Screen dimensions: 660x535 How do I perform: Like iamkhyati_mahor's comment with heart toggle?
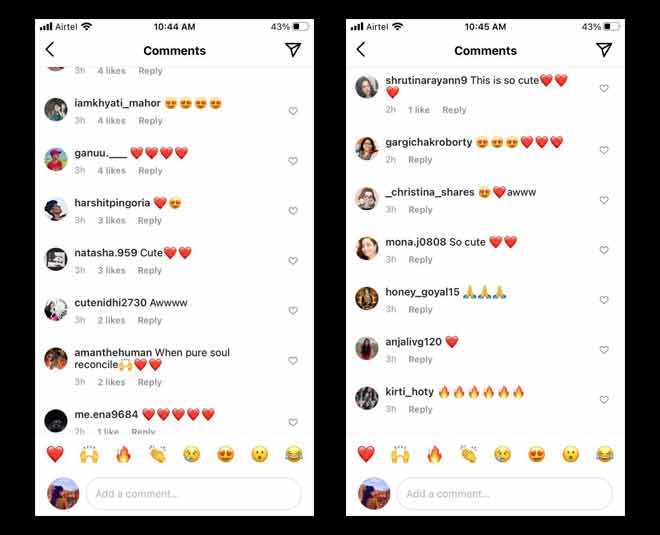(293, 111)
